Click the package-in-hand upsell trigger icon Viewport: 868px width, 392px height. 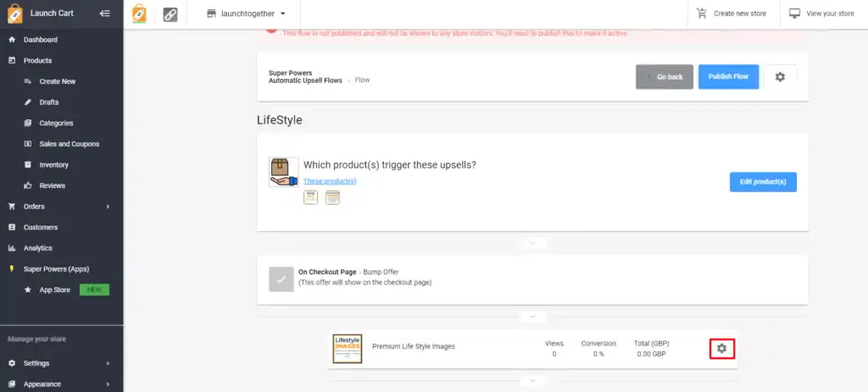pyautogui.click(x=283, y=172)
